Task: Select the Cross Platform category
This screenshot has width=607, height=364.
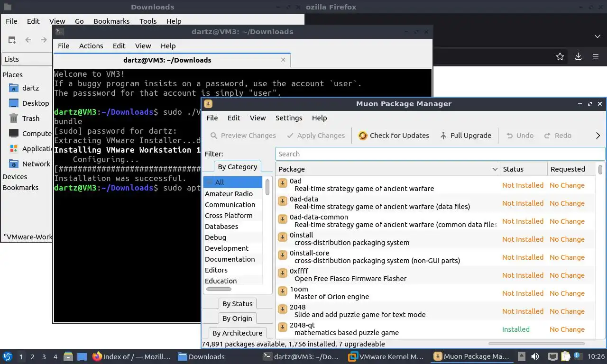Action: (233, 215)
